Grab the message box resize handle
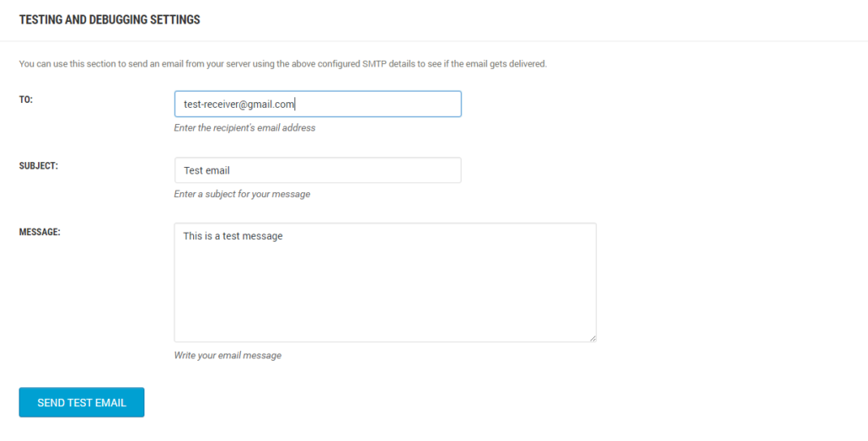868x441 pixels. pyautogui.click(x=593, y=338)
